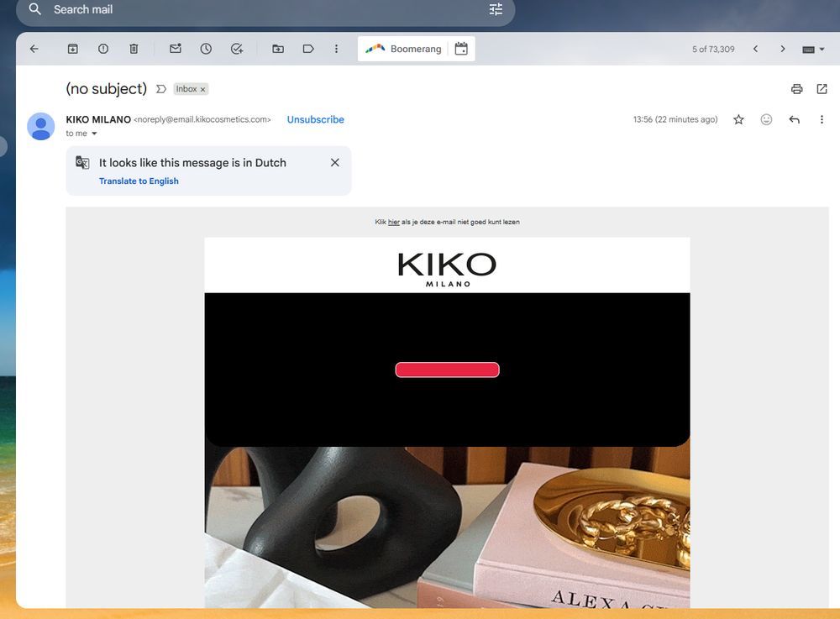Viewport: 840px width, 619px height.
Task: Click the Boomerang button
Action: pyautogui.click(x=403, y=49)
